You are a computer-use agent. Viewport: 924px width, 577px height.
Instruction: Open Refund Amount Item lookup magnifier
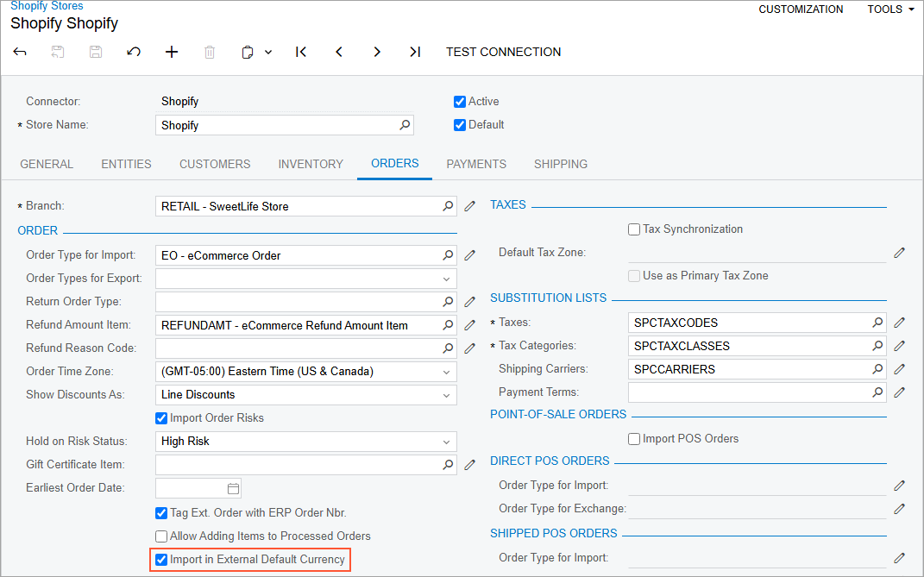(x=448, y=325)
